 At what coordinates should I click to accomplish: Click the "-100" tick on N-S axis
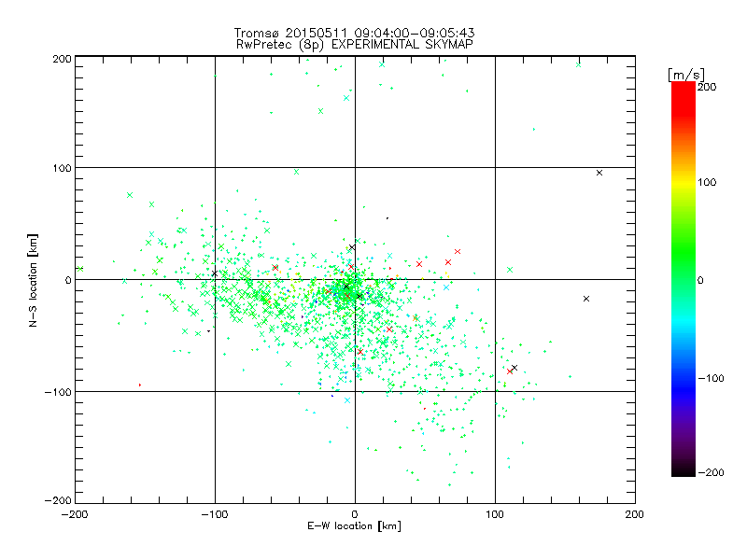point(58,392)
